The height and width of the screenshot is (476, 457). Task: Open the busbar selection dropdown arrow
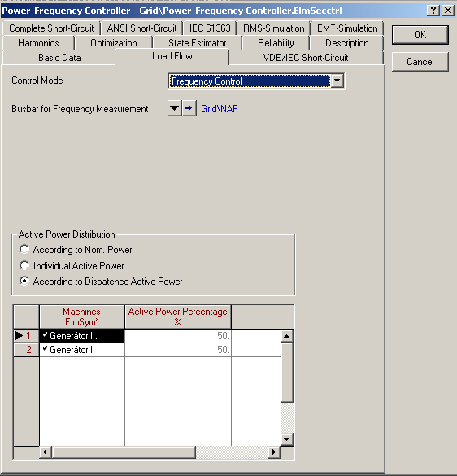click(x=175, y=108)
